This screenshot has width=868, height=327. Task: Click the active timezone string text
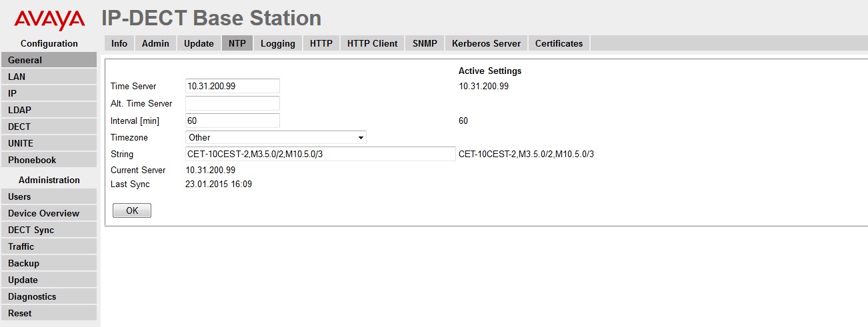pos(526,154)
